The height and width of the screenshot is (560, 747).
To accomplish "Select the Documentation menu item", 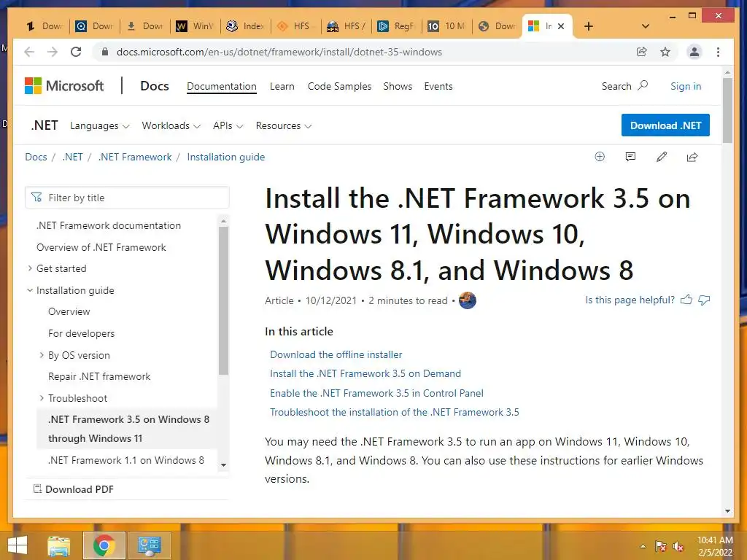I will (x=222, y=86).
